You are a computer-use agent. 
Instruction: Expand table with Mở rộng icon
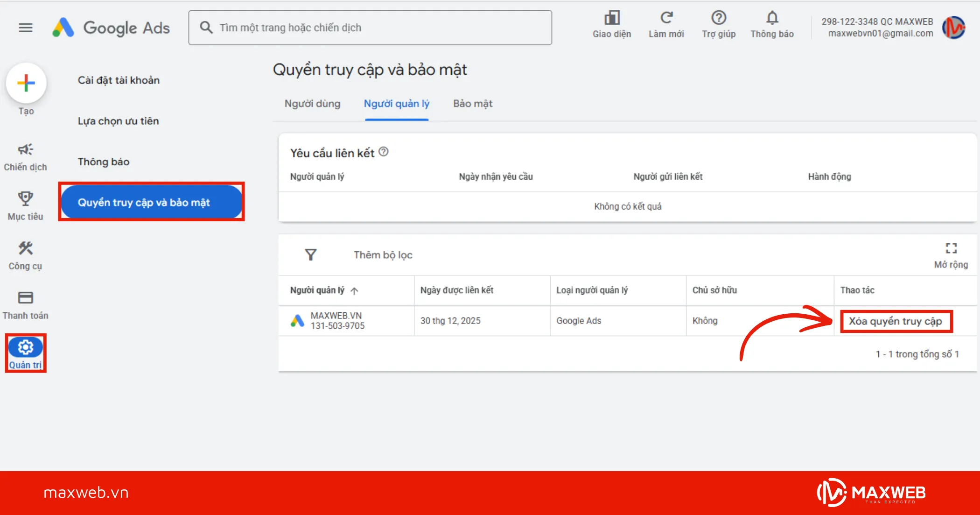[x=951, y=248]
